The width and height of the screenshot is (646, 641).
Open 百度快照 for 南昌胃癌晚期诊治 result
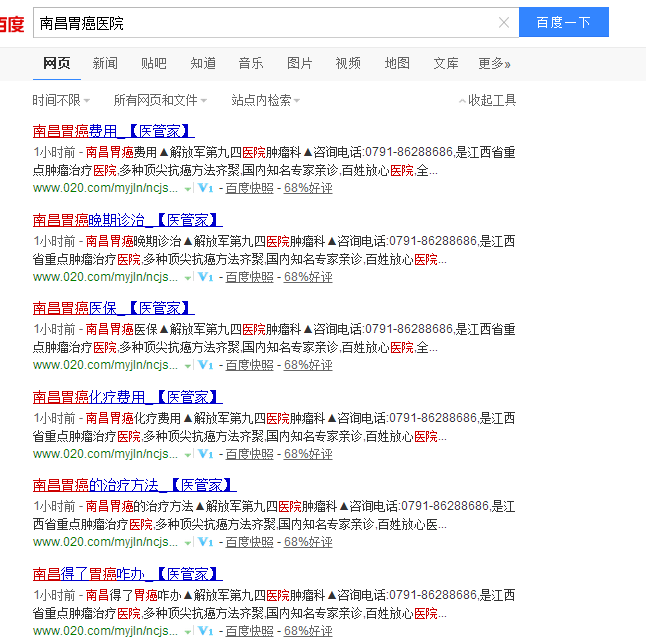(249, 277)
